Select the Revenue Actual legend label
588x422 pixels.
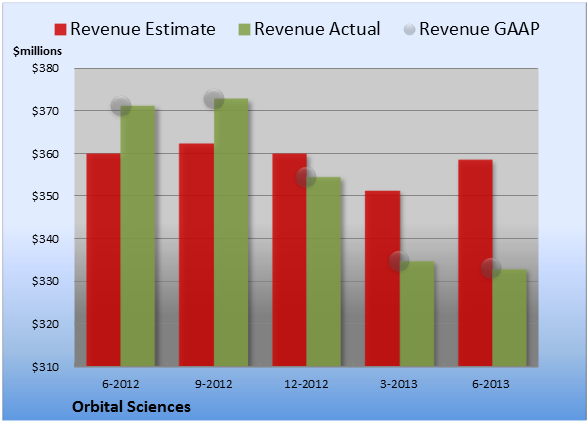click(x=317, y=29)
